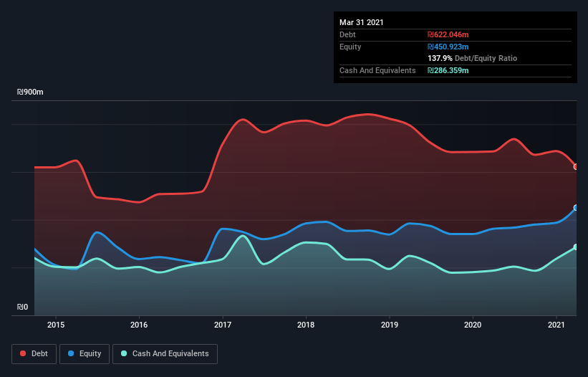Select the 2018 x-axis label

[x=306, y=325]
